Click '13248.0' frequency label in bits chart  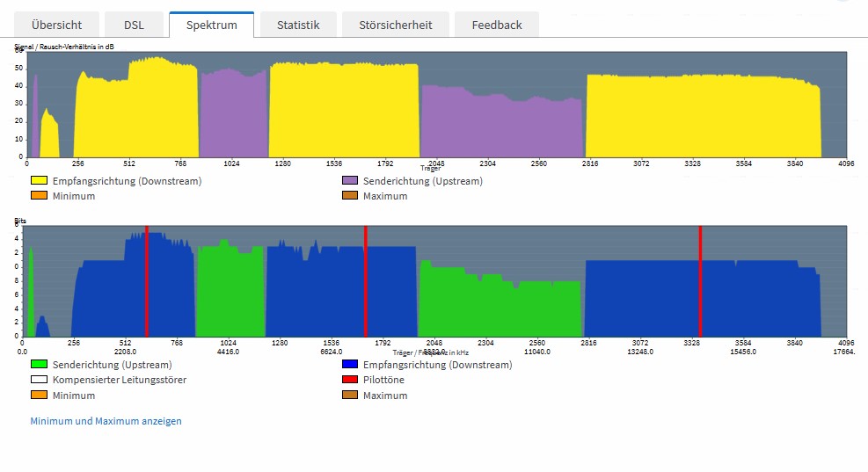[x=640, y=352]
